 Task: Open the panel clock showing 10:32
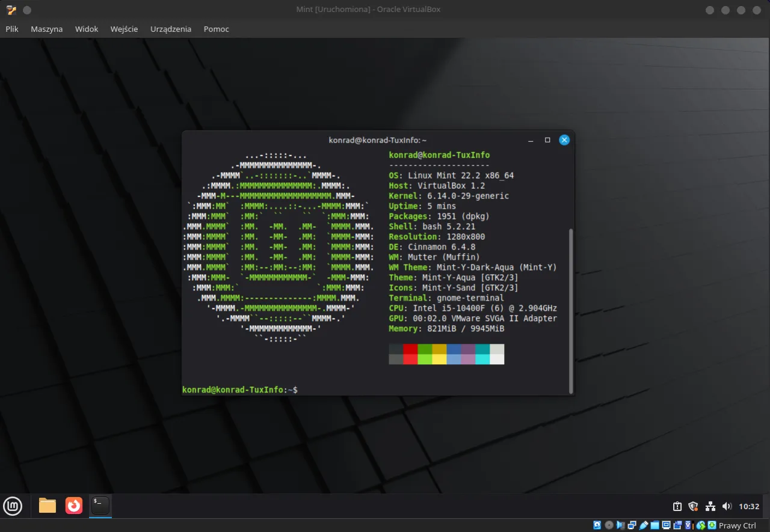[749, 506]
